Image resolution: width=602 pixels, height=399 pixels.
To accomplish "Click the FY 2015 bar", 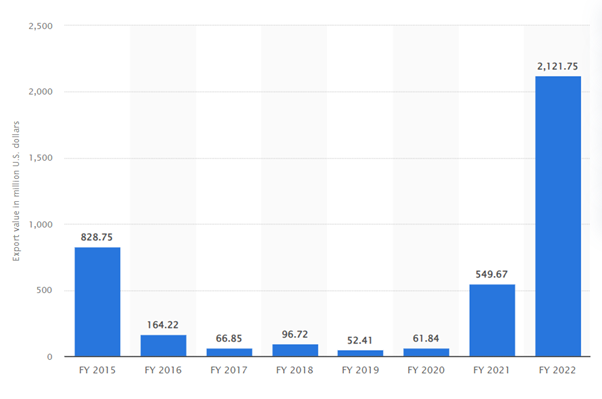I will (x=98, y=302).
